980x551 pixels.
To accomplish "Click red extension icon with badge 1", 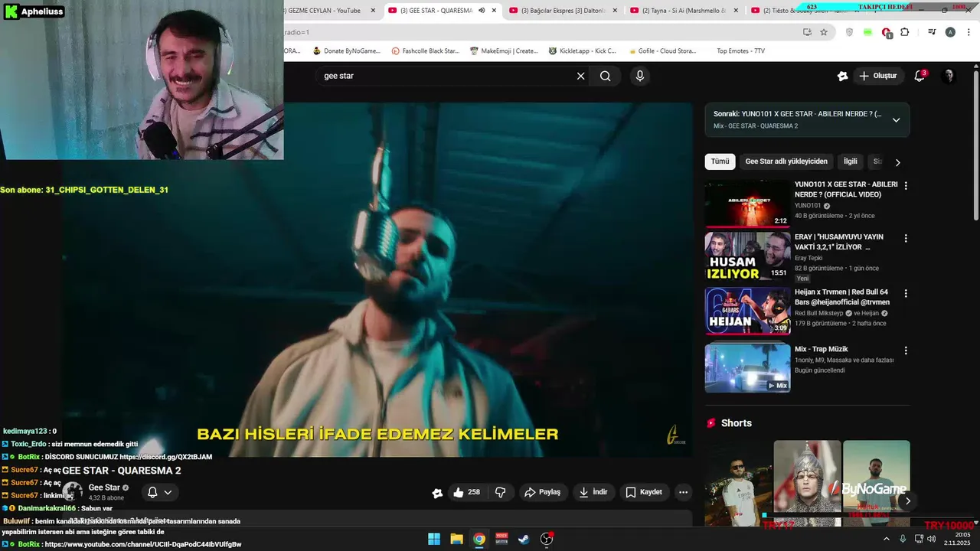I will [887, 33].
